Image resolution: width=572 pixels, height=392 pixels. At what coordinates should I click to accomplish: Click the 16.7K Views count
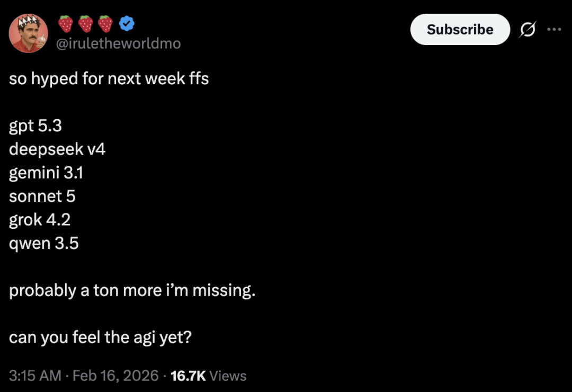(x=209, y=376)
